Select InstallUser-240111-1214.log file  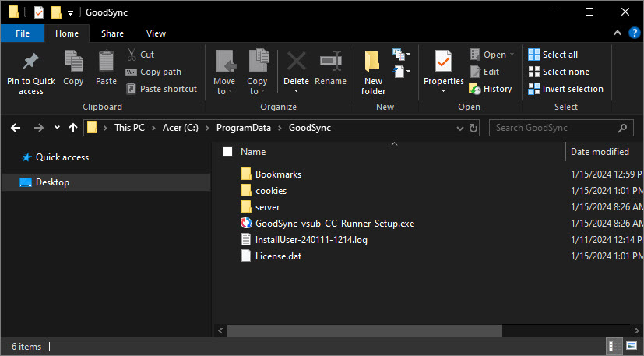point(311,240)
